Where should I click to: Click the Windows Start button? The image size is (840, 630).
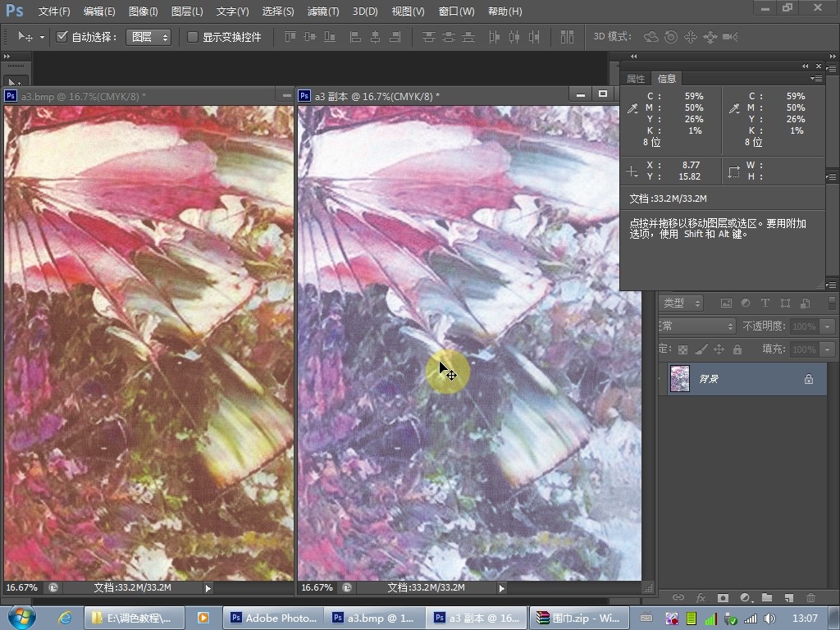[19, 617]
